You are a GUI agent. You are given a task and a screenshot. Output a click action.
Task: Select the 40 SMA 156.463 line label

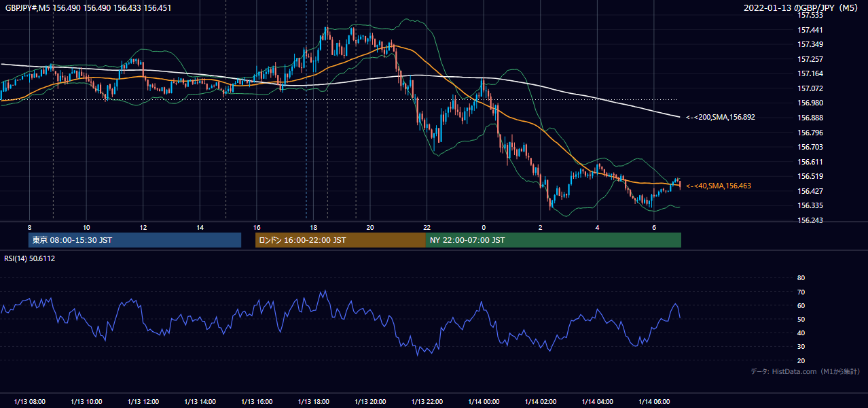tap(719, 186)
